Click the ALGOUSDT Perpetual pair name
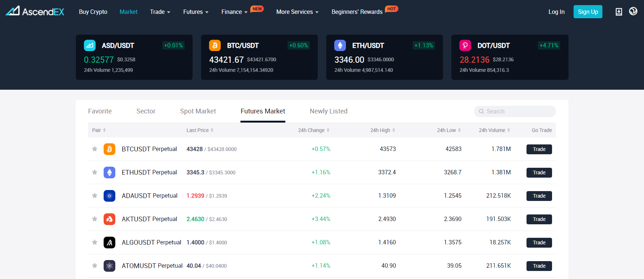 (151, 243)
